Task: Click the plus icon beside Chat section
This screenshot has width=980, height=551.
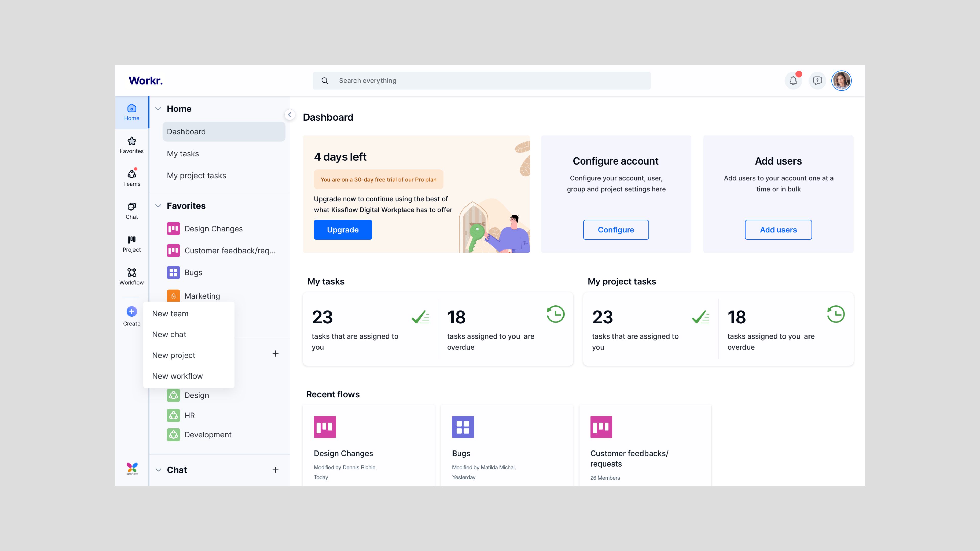Action: (275, 470)
